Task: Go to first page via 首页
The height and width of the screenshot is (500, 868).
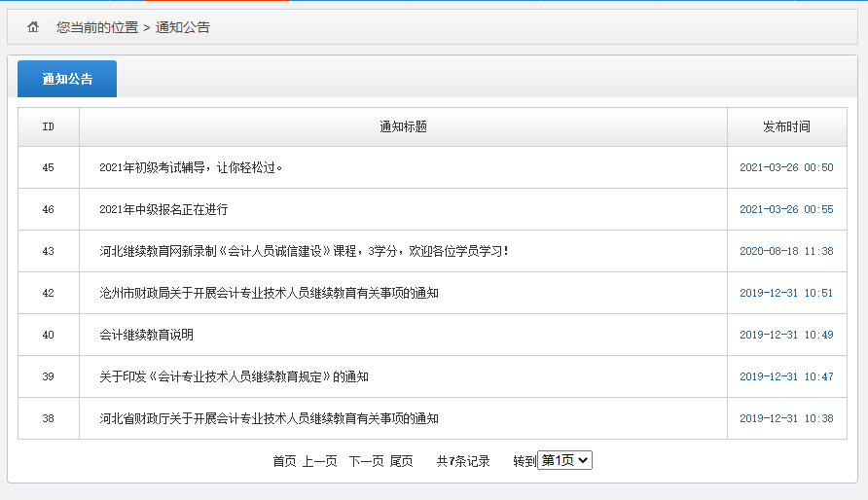Action: point(284,461)
